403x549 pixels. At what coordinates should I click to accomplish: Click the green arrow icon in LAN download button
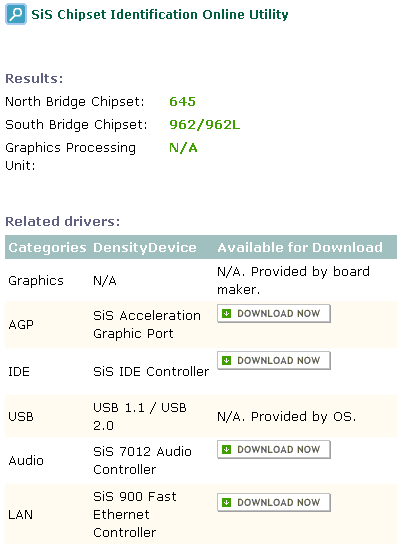point(227,502)
